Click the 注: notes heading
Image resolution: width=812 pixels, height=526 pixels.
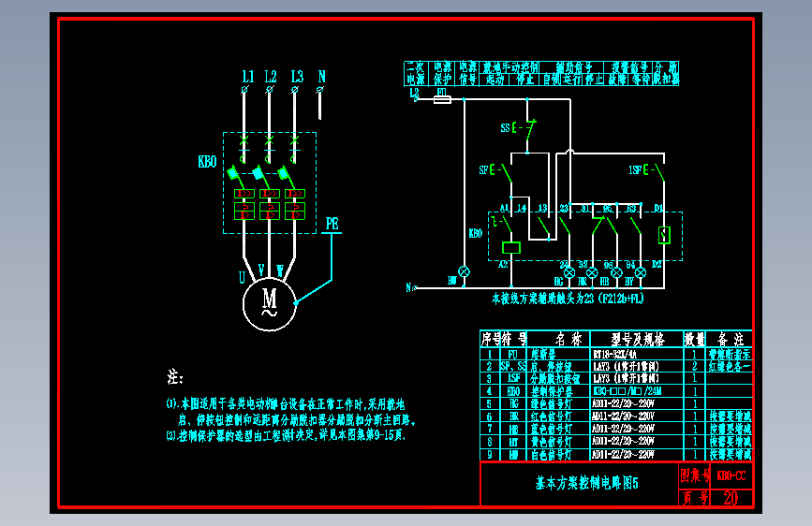coord(175,376)
